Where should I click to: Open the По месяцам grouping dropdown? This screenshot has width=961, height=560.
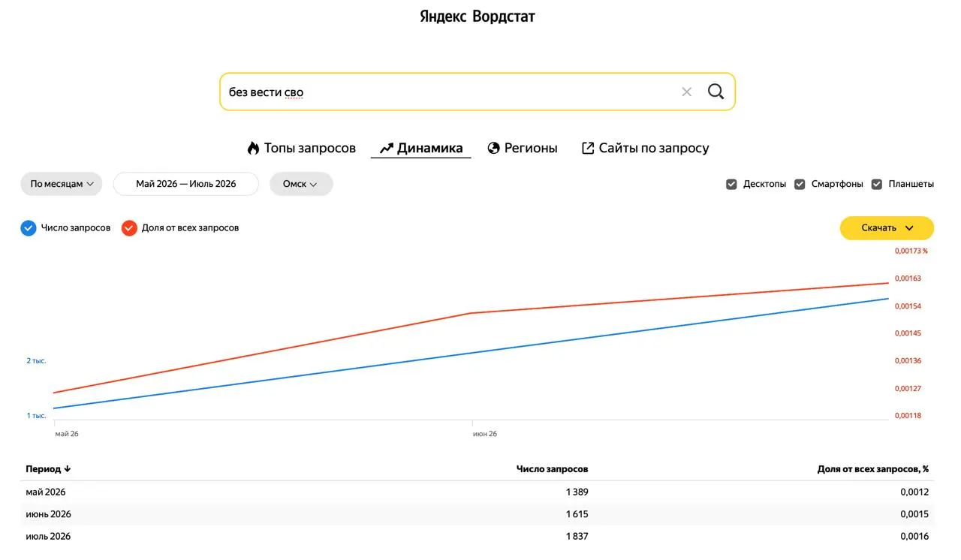62,184
